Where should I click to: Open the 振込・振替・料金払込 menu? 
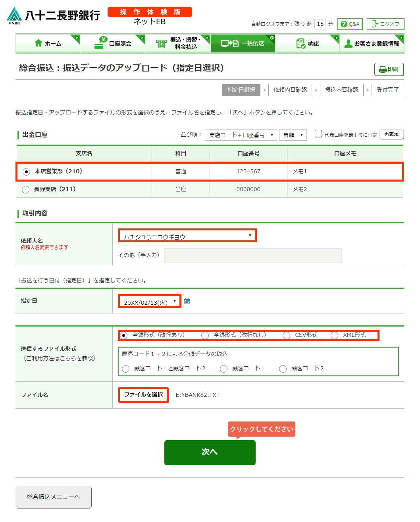(178, 43)
